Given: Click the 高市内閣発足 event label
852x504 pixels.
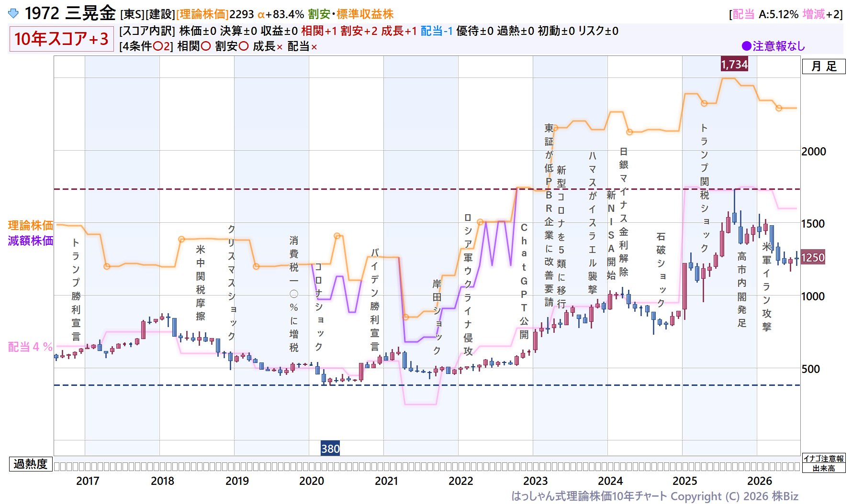Looking at the screenshot, I should click(x=741, y=290).
